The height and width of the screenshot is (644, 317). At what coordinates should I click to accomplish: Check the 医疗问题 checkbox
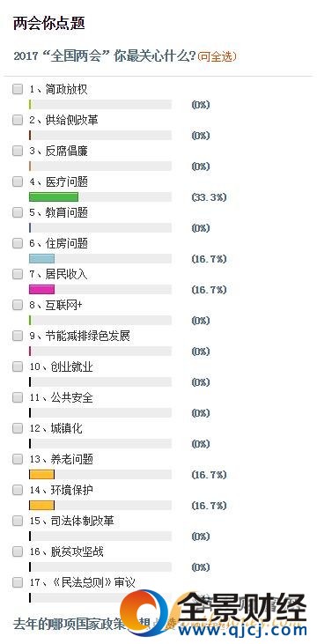coord(18,181)
